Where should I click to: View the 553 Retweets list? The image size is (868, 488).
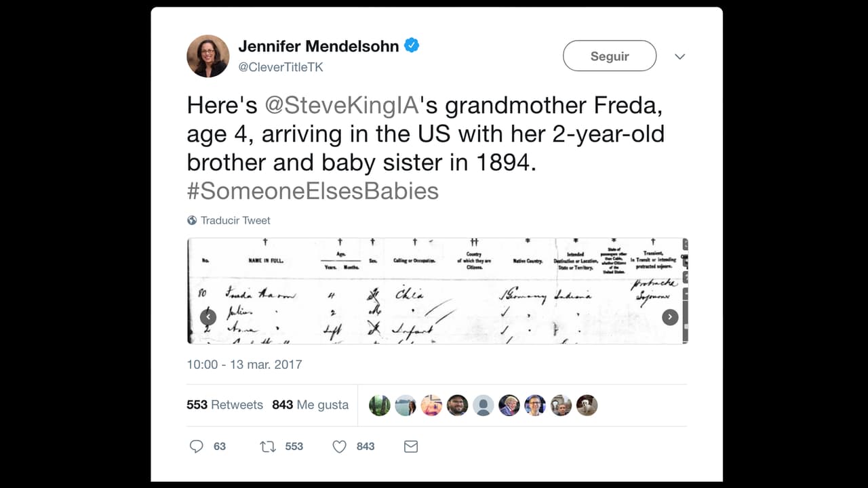(224, 405)
